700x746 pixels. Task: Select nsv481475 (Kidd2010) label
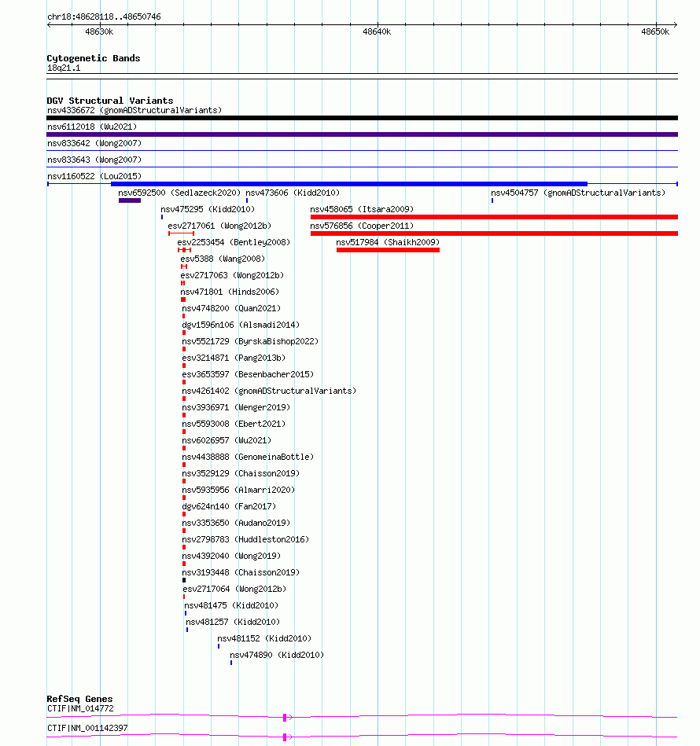tap(231, 605)
